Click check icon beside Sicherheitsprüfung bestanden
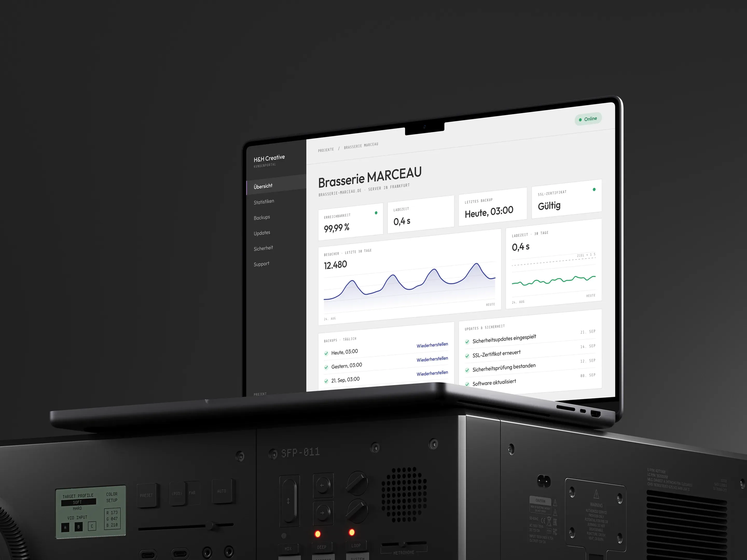The image size is (747, 560). click(467, 370)
